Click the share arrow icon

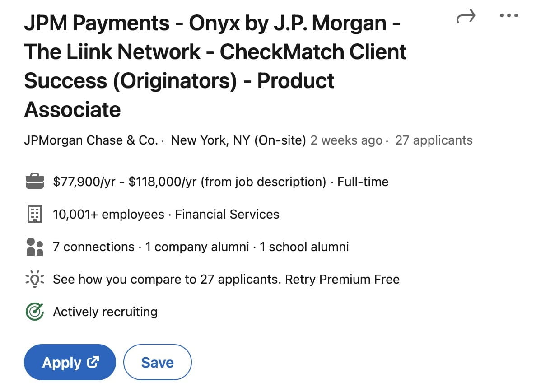[466, 18]
